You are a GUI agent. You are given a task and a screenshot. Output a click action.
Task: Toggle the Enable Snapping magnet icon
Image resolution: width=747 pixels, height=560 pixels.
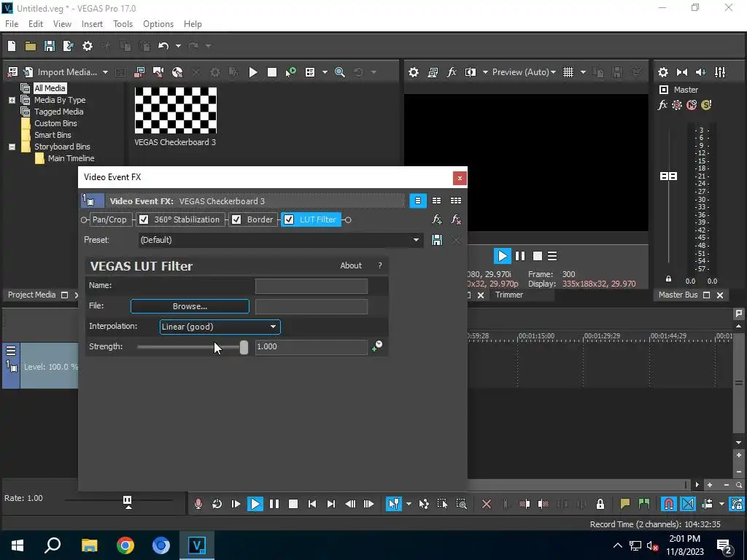click(669, 504)
